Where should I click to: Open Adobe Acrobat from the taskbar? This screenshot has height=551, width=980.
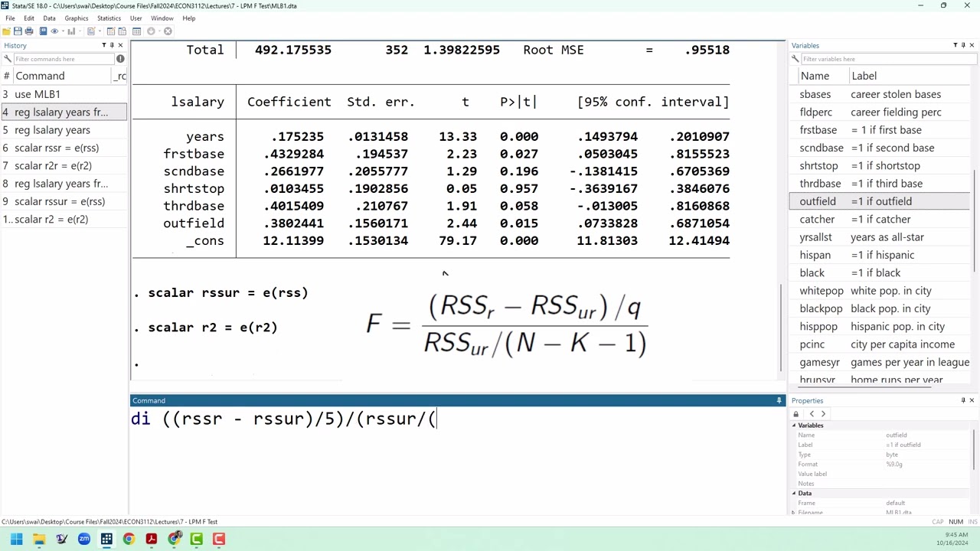coord(152,539)
